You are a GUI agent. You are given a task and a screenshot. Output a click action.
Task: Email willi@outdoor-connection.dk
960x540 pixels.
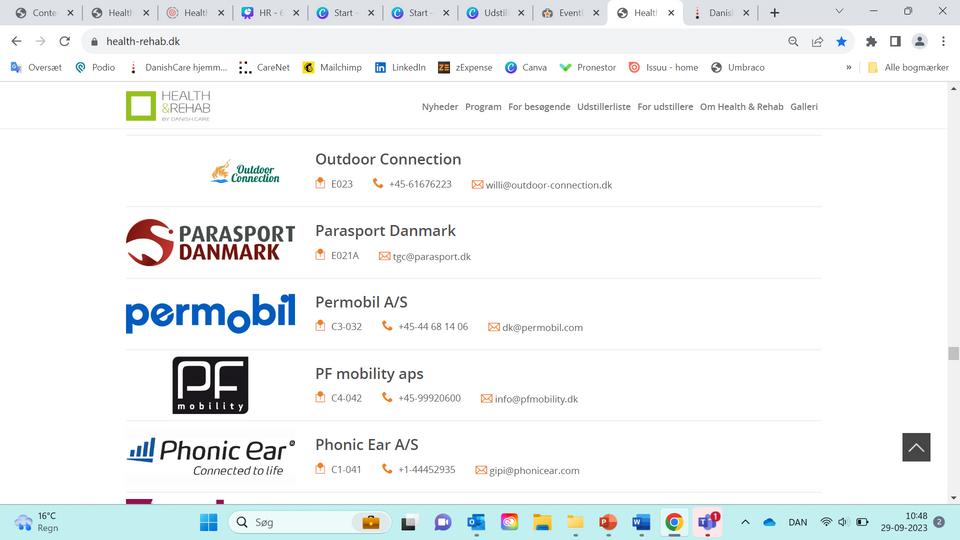point(549,185)
